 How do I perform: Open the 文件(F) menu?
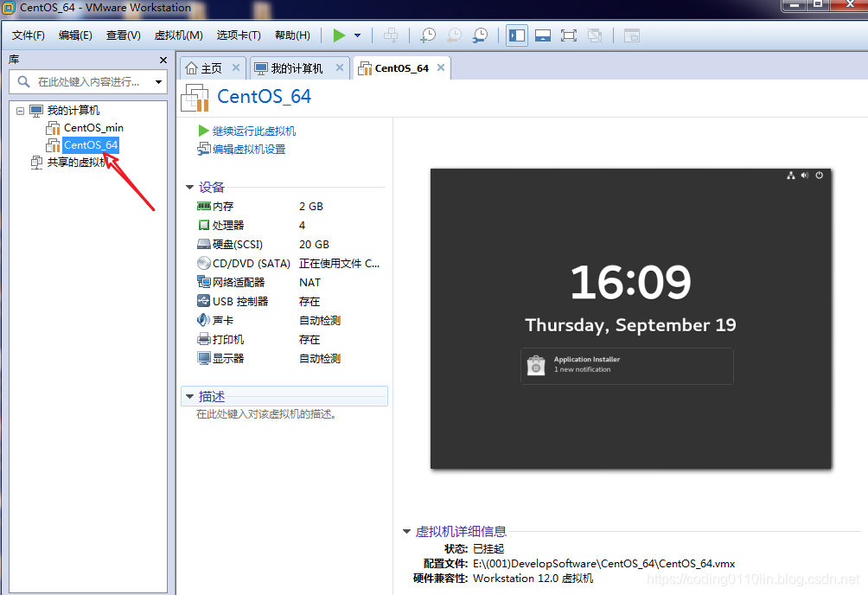tap(29, 35)
